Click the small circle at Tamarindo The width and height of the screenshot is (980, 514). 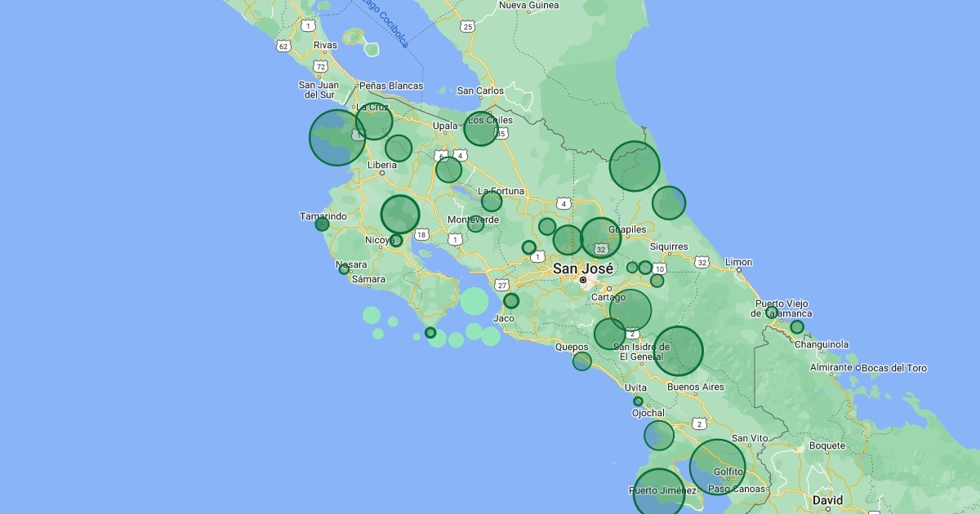click(x=322, y=224)
